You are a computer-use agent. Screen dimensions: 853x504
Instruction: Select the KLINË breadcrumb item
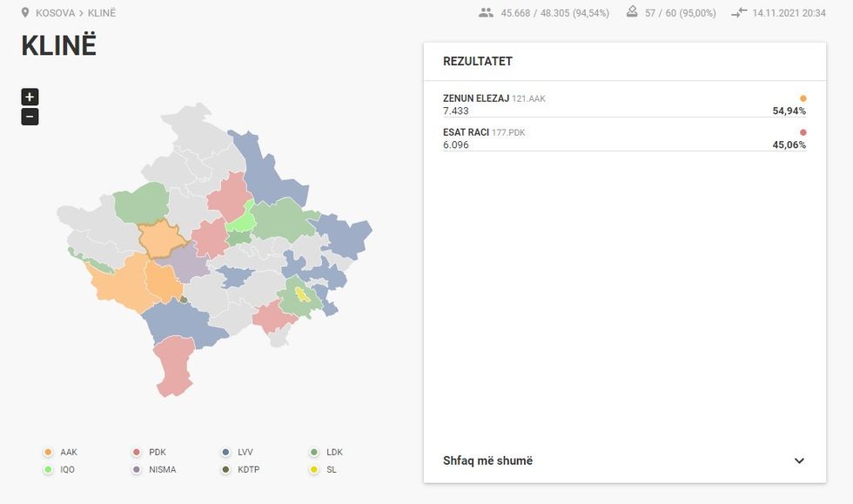pos(102,14)
